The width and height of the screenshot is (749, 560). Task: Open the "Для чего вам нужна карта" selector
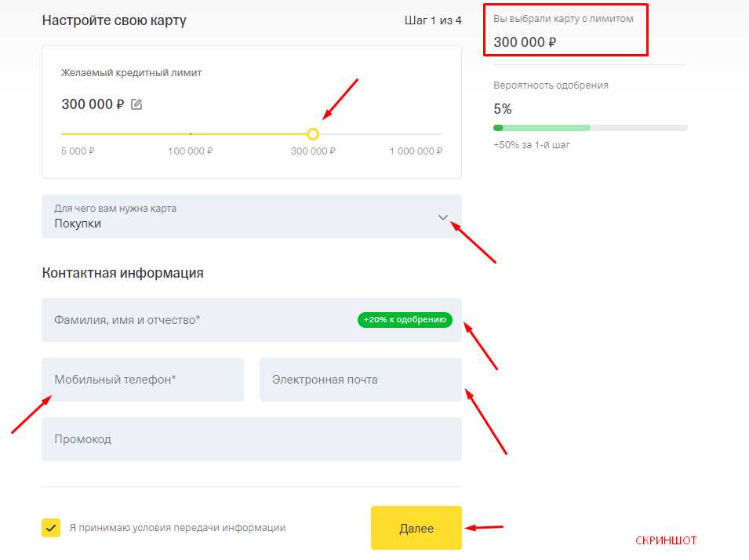point(252,216)
